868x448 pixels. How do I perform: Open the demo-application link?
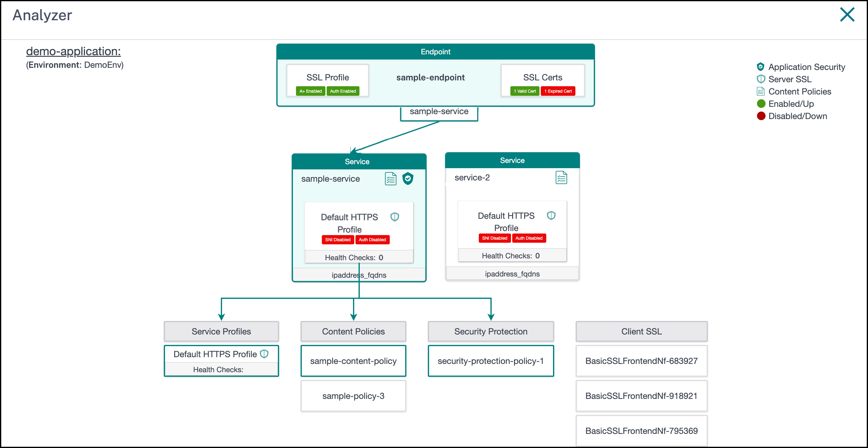point(73,51)
